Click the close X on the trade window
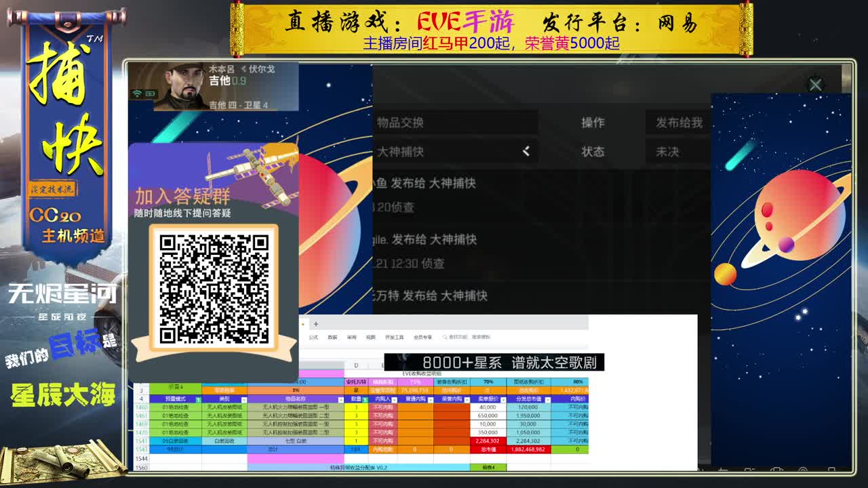The image size is (868, 488). [816, 84]
